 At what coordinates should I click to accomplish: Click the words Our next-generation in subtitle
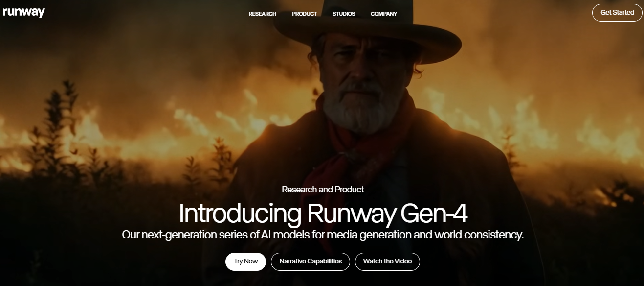[174, 235]
